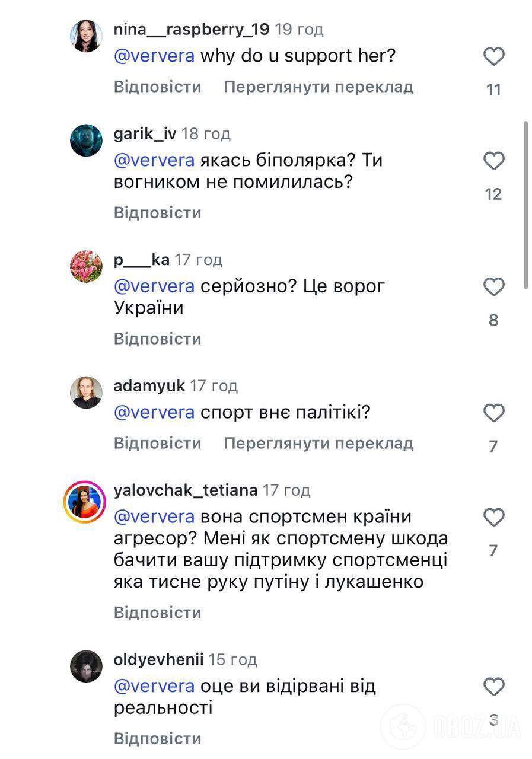Like yalovchak_tetiana's comment

coord(494,517)
